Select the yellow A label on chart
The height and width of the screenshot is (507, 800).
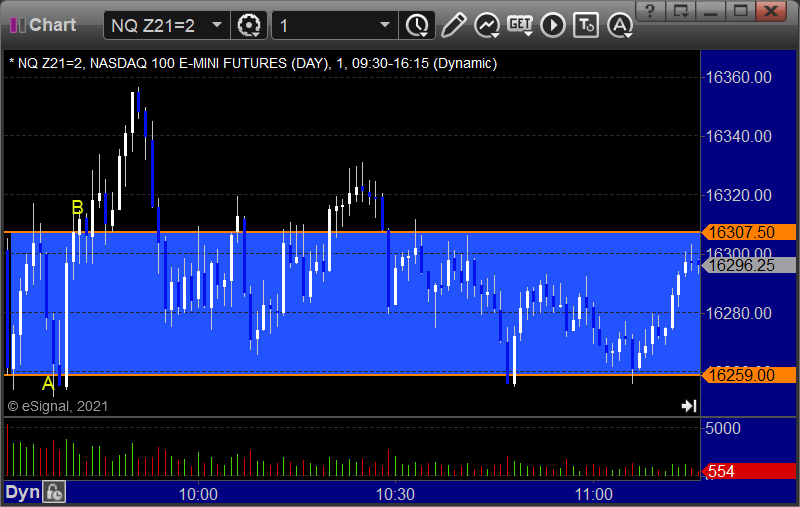[x=48, y=383]
